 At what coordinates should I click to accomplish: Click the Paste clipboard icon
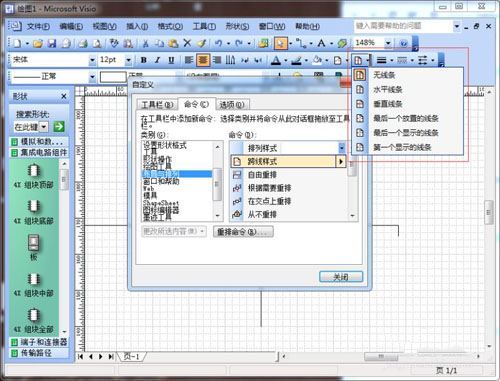coord(173,43)
